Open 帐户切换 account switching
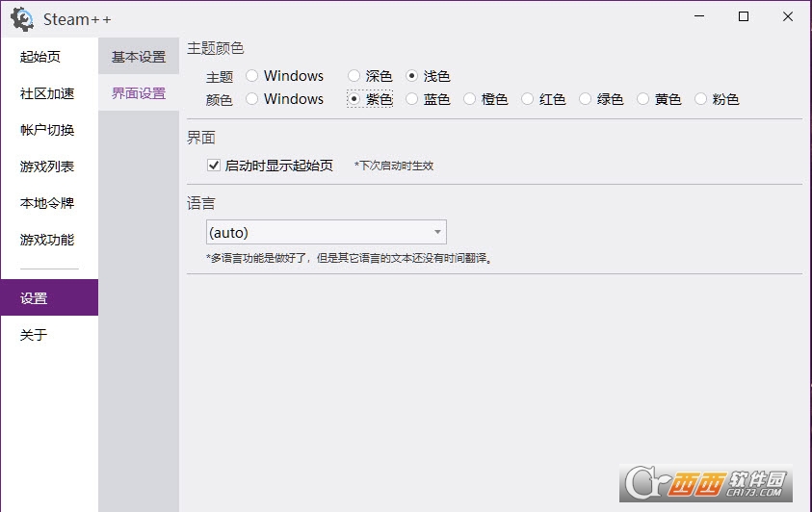 pos(49,130)
